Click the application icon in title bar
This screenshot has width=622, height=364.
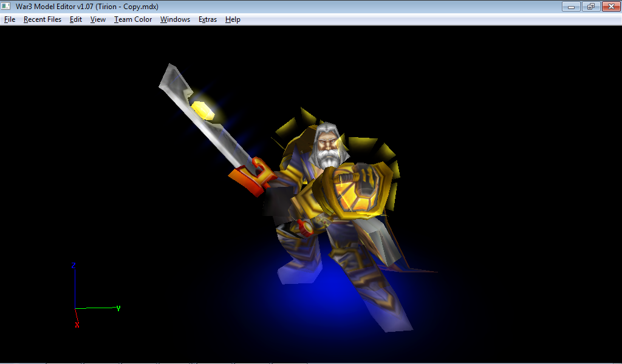tap(5, 6)
